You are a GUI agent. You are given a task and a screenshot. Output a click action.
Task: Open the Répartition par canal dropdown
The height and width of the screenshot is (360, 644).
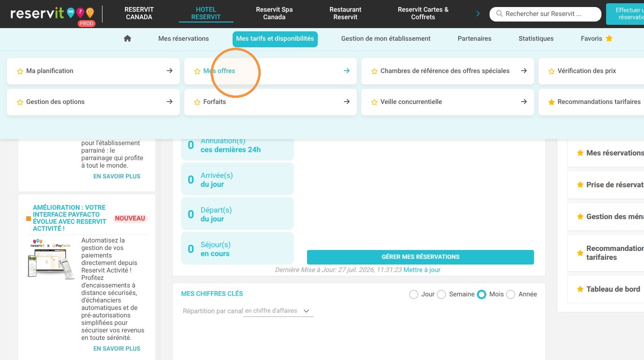[x=278, y=311]
